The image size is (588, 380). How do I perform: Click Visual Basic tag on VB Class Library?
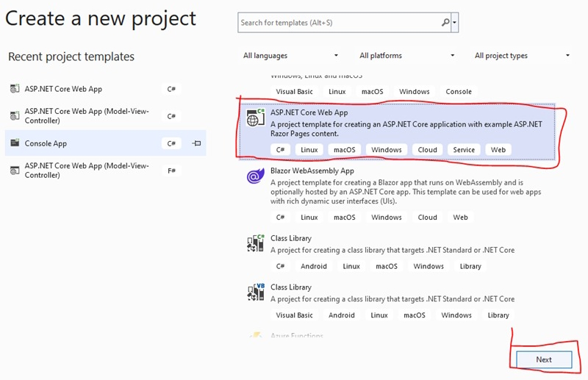294,315
